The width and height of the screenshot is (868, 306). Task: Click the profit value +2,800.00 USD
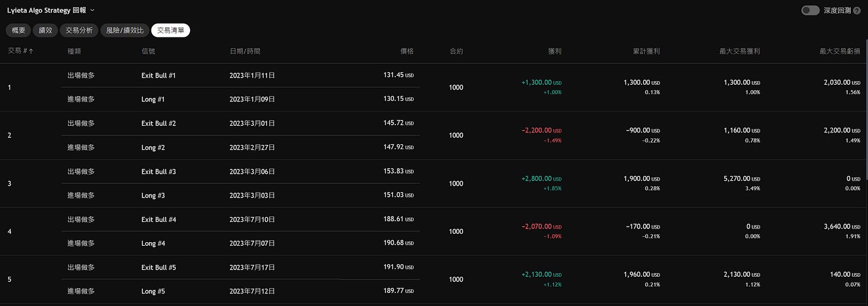pos(541,178)
